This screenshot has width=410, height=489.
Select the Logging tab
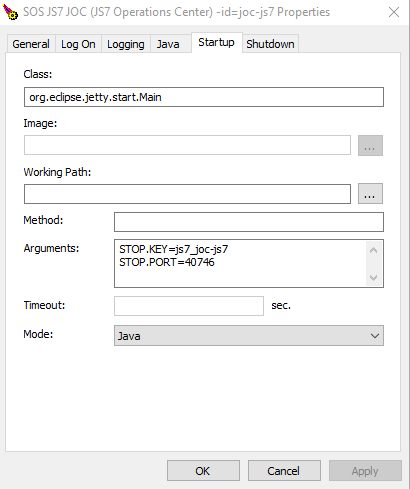point(126,44)
